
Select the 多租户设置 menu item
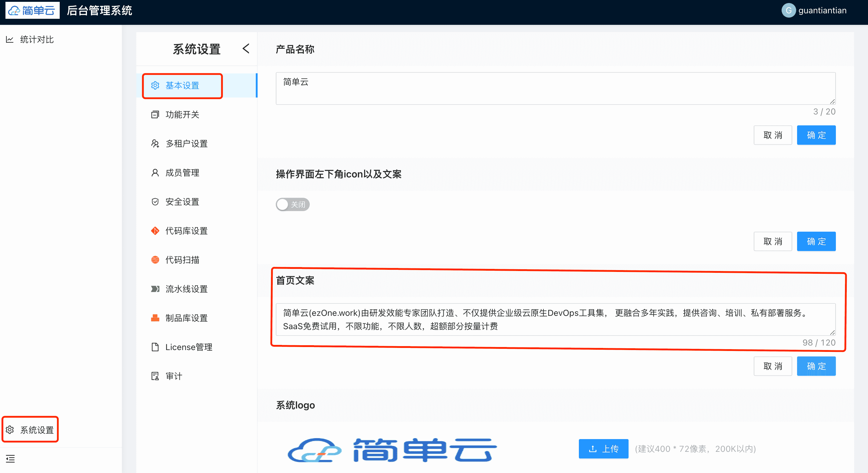(197, 144)
